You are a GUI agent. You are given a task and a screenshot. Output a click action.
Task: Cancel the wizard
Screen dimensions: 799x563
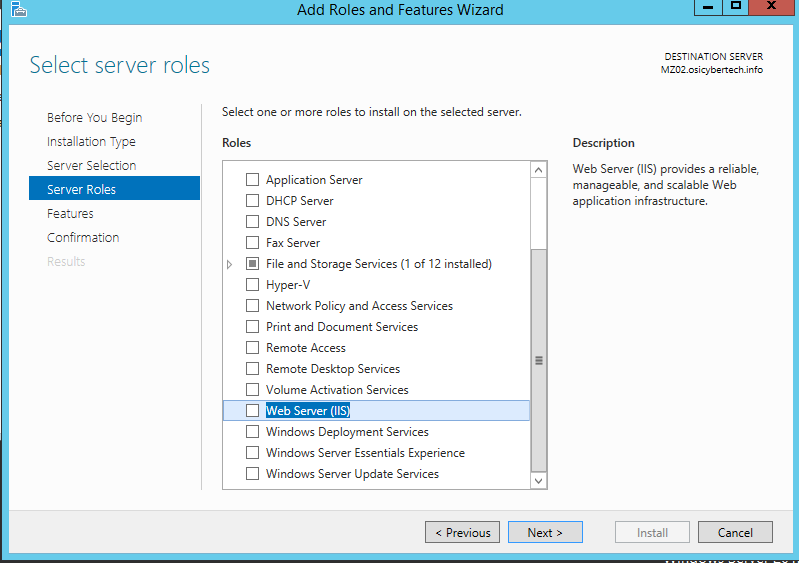pyautogui.click(x=735, y=532)
